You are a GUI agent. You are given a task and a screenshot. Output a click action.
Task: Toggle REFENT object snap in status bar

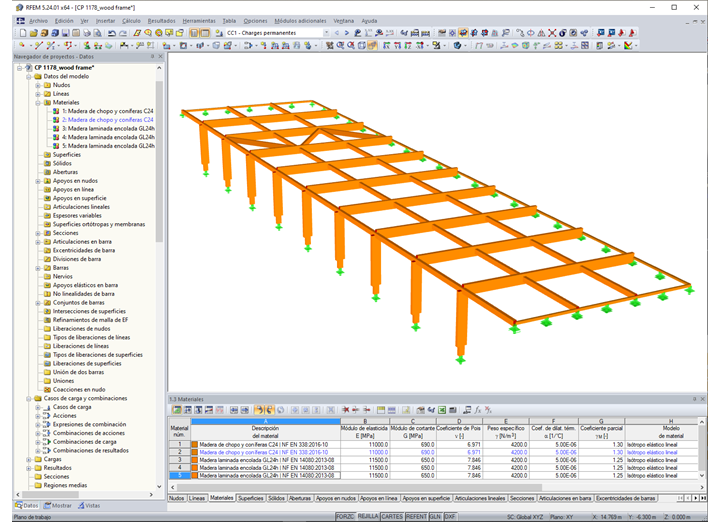(x=416, y=516)
